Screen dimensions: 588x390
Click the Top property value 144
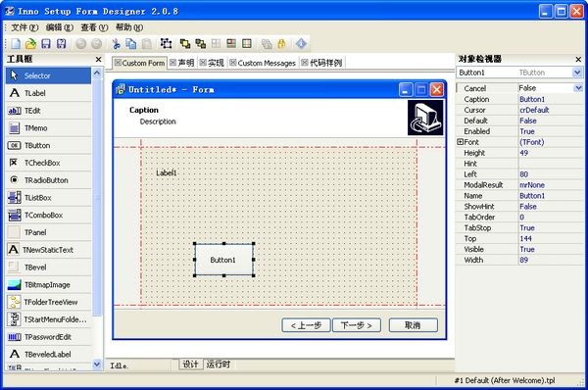tap(551, 238)
